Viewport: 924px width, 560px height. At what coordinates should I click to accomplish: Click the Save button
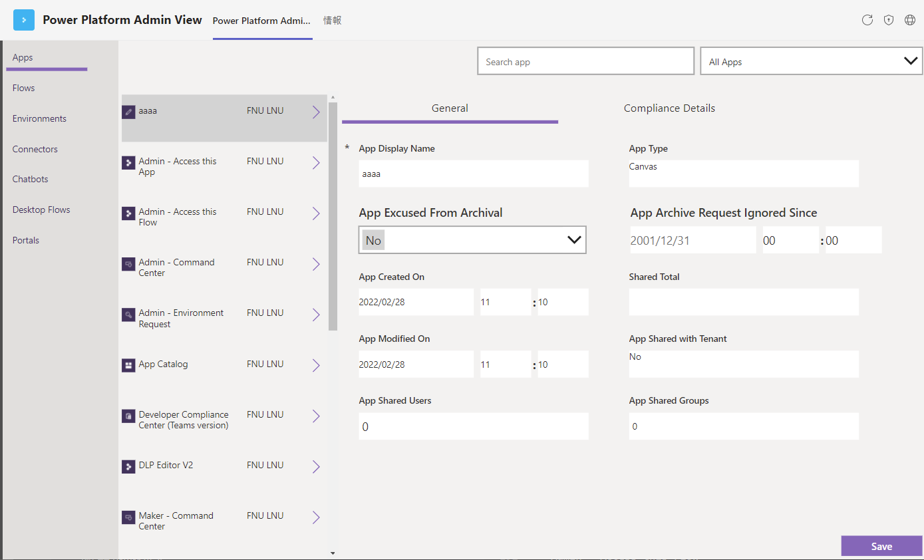881,546
